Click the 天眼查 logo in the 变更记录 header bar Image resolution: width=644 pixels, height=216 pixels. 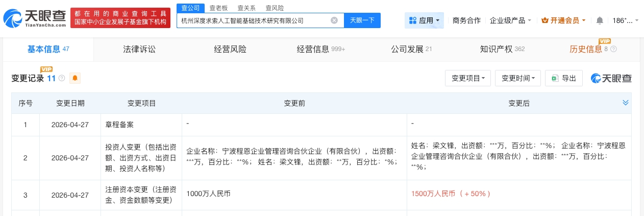(611, 78)
